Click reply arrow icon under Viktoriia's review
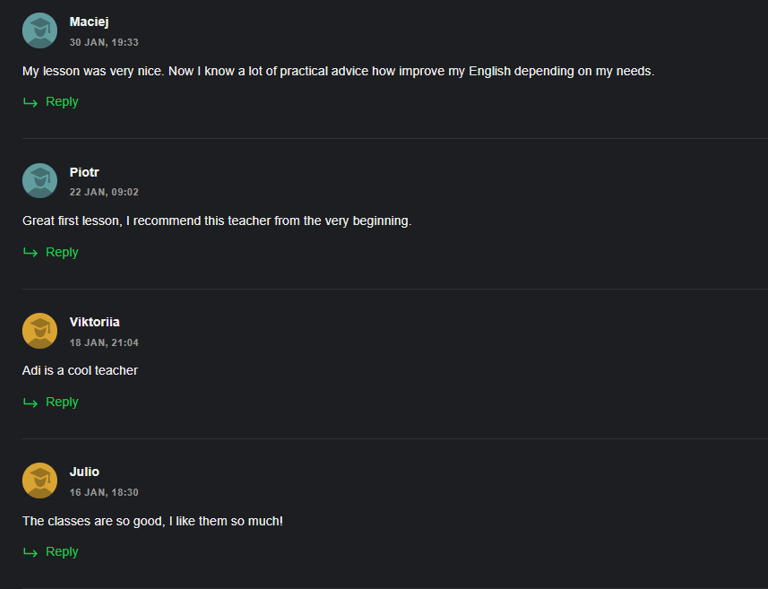The image size is (768, 589). click(x=30, y=402)
